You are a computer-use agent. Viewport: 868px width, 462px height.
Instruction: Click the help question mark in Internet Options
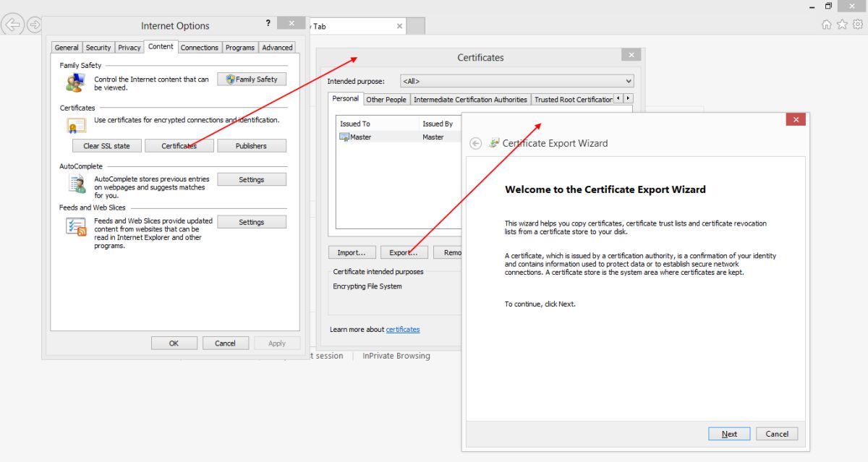point(268,23)
